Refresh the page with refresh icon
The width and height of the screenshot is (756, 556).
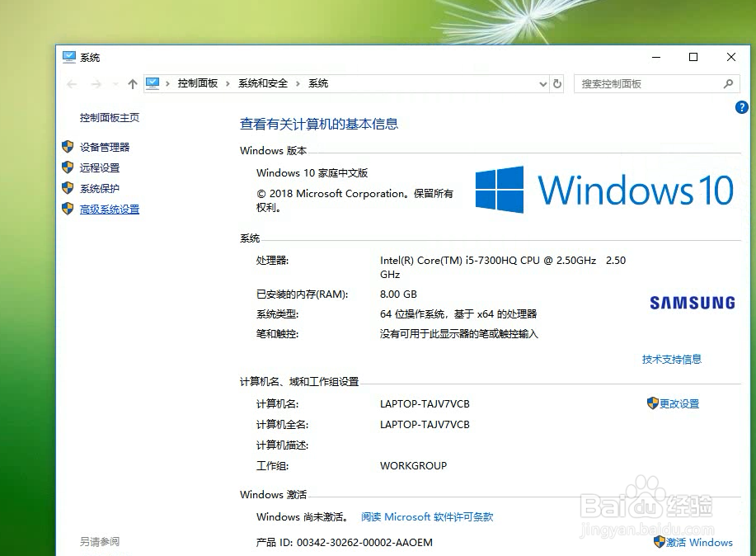click(557, 84)
